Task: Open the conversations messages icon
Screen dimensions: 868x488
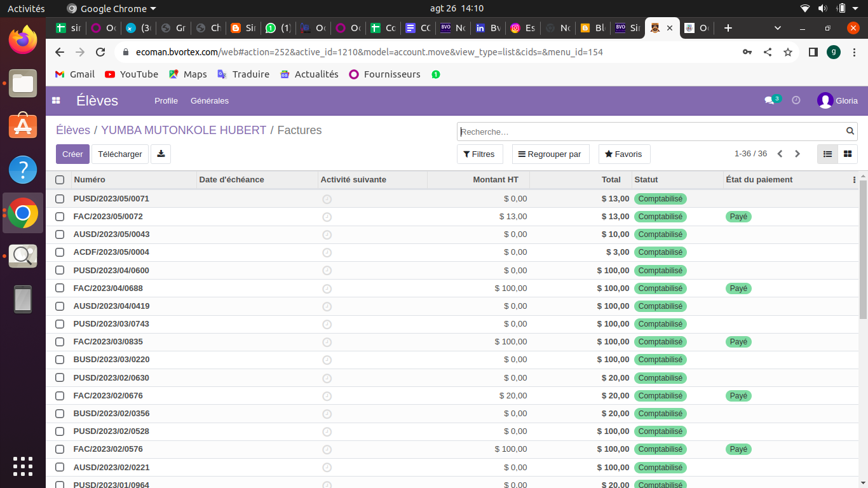Action: tap(769, 100)
